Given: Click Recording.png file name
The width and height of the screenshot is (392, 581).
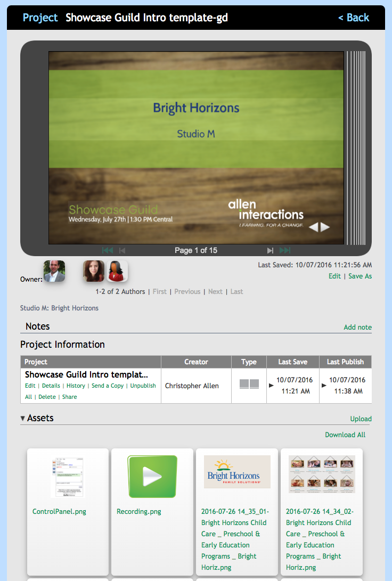Looking at the screenshot, I should tap(139, 512).
